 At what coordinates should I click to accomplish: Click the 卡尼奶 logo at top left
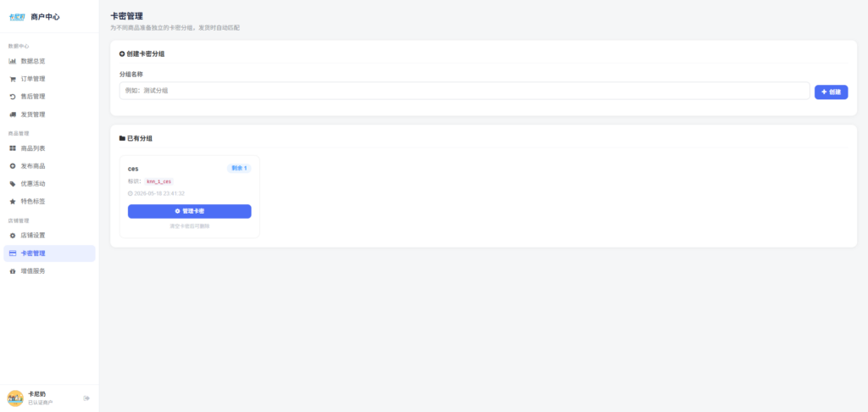coord(17,17)
